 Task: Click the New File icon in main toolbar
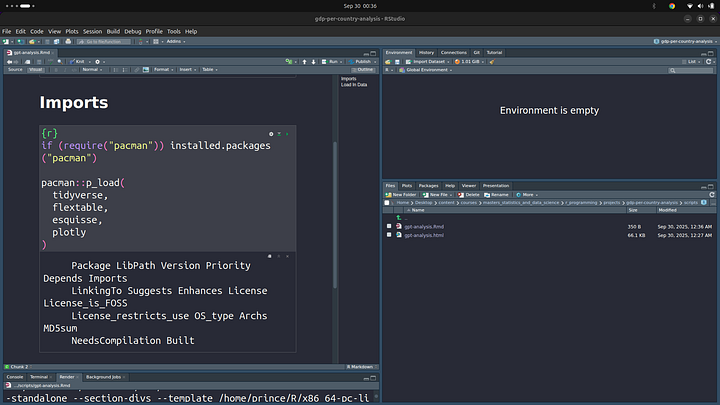pyautogui.click(x=6, y=41)
